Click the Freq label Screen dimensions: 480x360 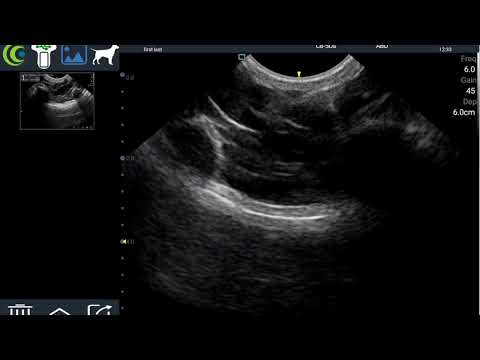pyautogui.click(x=468, y=59)
